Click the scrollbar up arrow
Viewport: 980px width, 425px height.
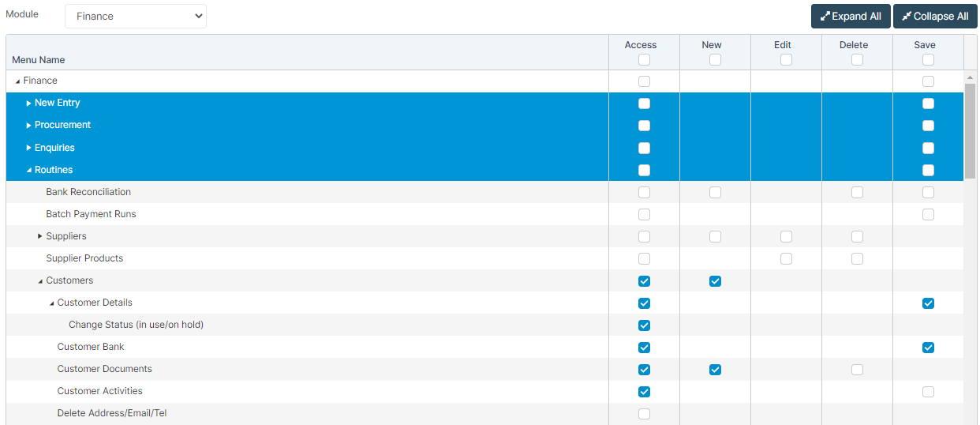tap(970, 77)
